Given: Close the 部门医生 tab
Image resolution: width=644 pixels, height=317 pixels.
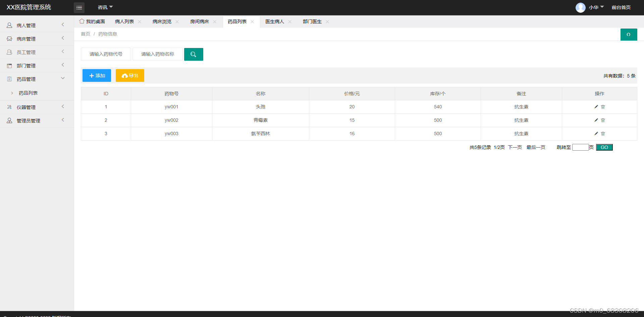Looking at the screenshot, I should 327,21.
